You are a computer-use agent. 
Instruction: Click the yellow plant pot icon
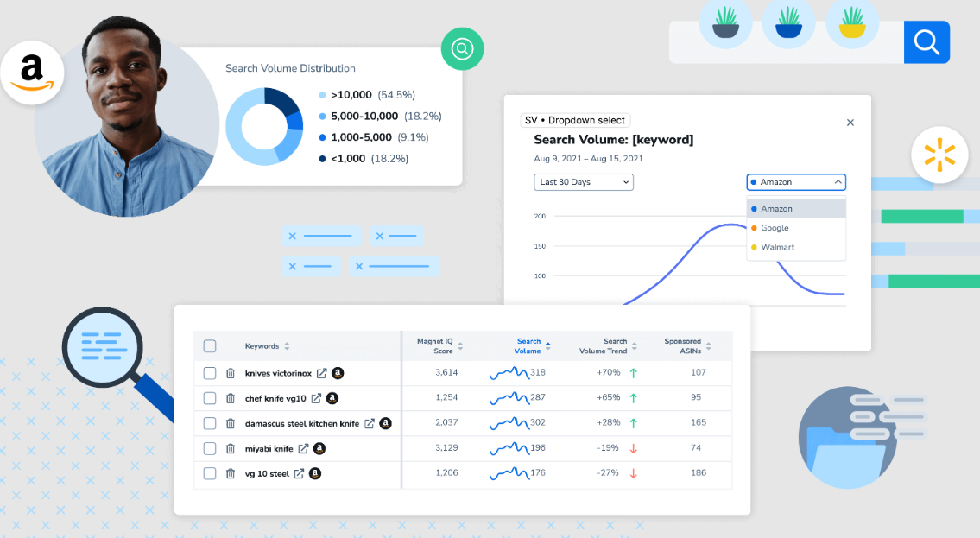click(x=852, y=22)
